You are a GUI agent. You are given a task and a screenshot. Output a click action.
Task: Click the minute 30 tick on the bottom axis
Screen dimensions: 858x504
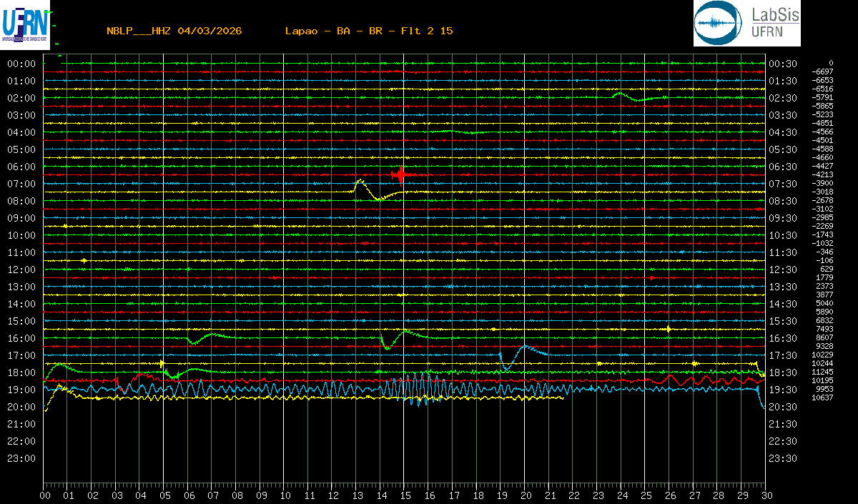tap(766, 495)
